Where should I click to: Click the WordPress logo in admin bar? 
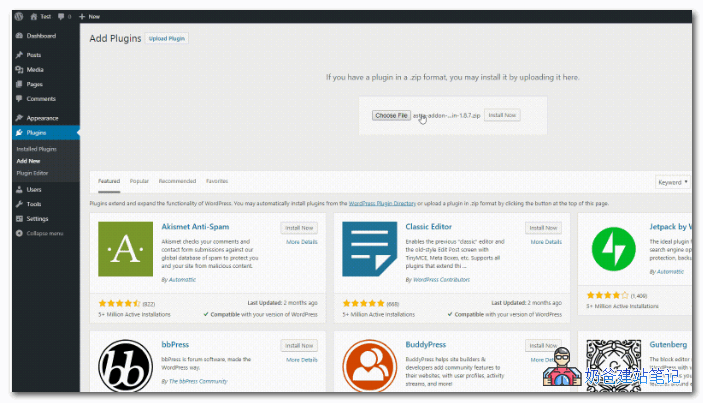[x=19, y=17]
